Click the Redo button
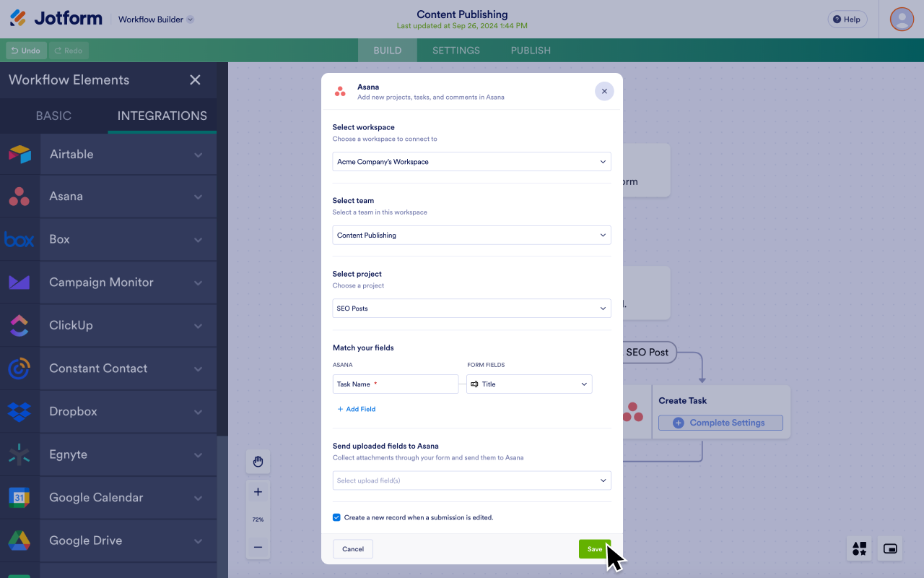The image size is (924, 578). click(69, 51)
